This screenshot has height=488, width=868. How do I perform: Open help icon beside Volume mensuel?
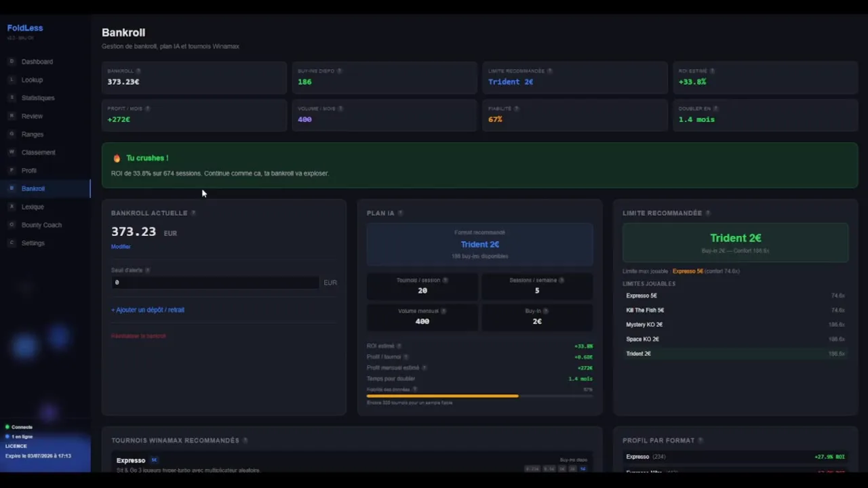[x=443, y=311]
